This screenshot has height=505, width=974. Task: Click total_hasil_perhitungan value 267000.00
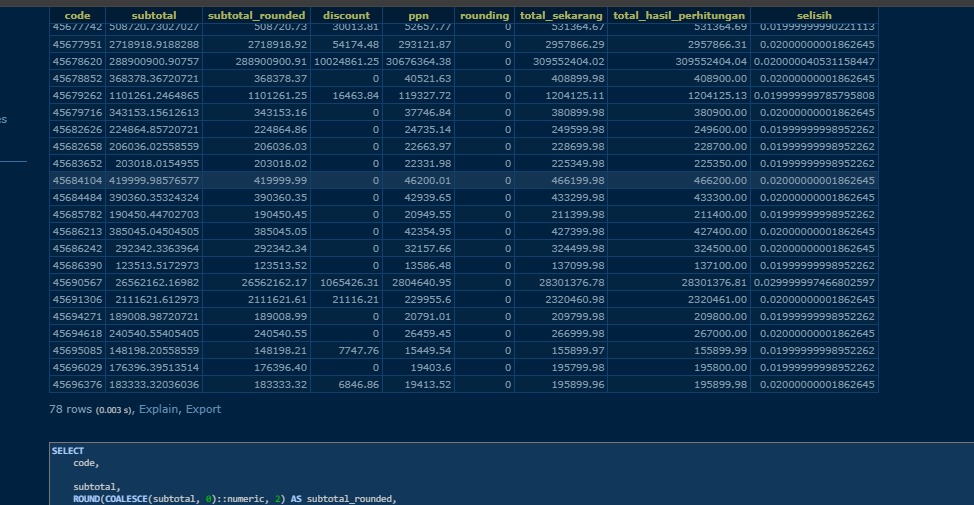tap(679, 334)
